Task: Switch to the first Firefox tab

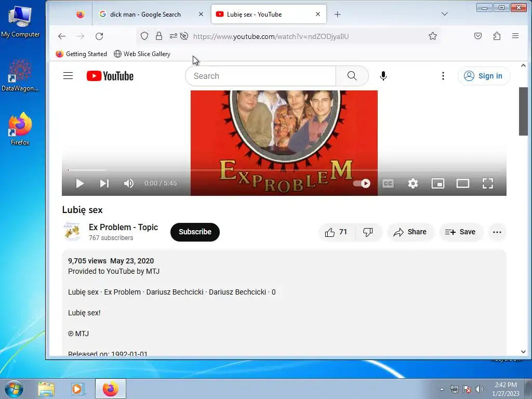Action: 81,14
